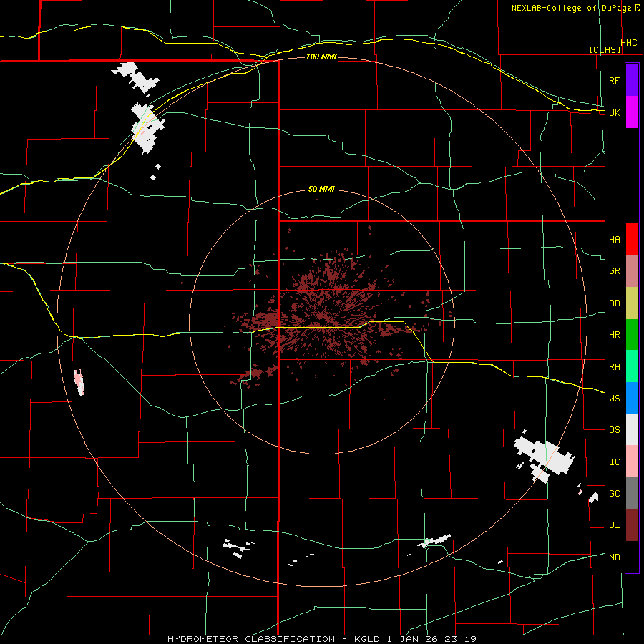This screenshot has width=644, height=644.
Task: Click the red HA hail swatch
Action: tap(632, 239)
